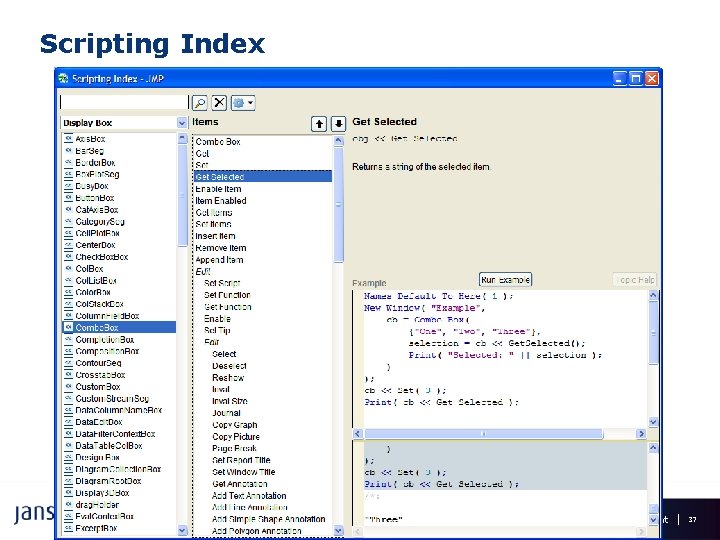Screen dimensions: 720x540
Task: Select CompletionBox in the list
Action: pos(105,339)
